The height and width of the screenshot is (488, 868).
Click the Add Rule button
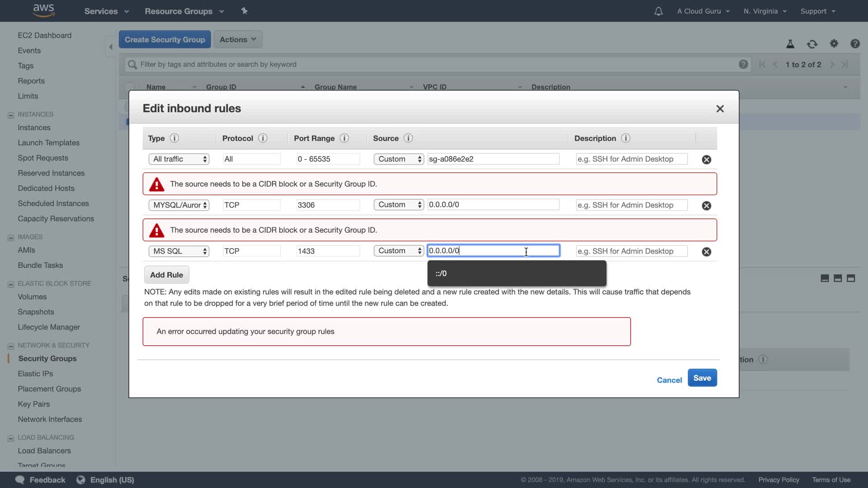pyautogui.click(x=166, y=275)
